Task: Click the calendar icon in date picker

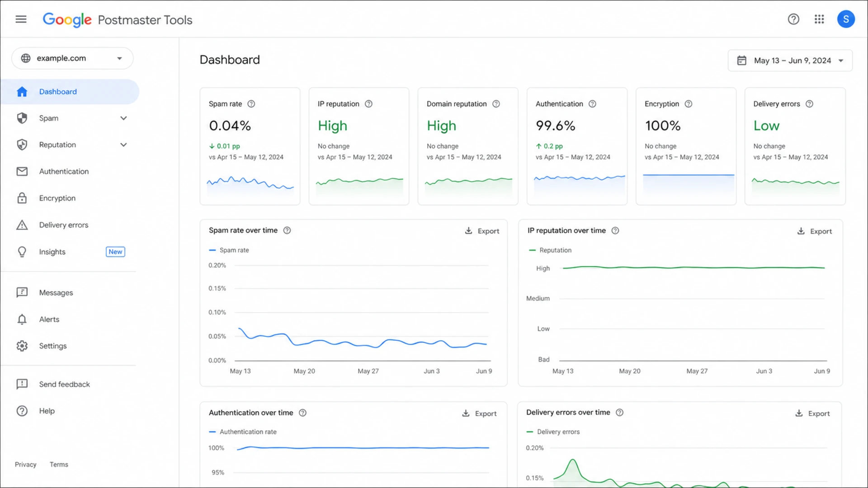Action: point(741,61)
